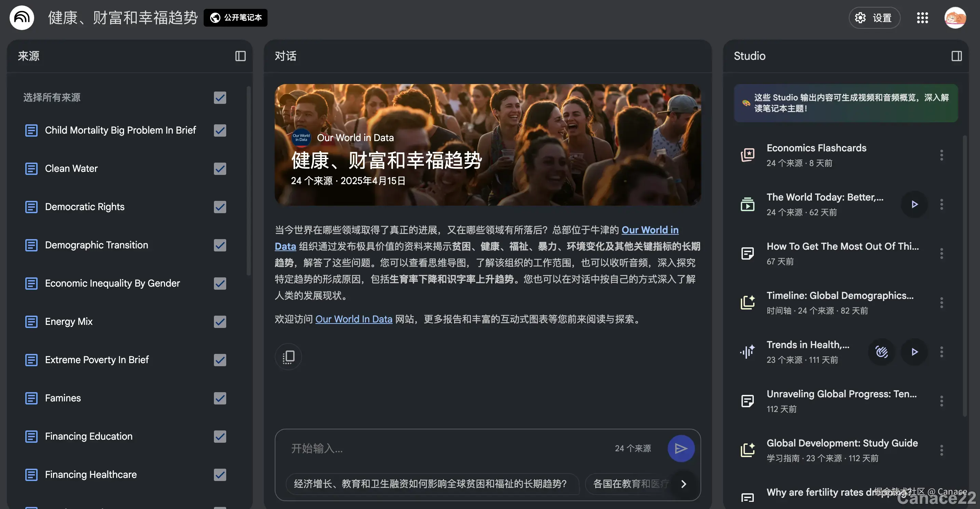
Task: Open the three-dot menu for Economics Flashcards
Action: (942, 155)
